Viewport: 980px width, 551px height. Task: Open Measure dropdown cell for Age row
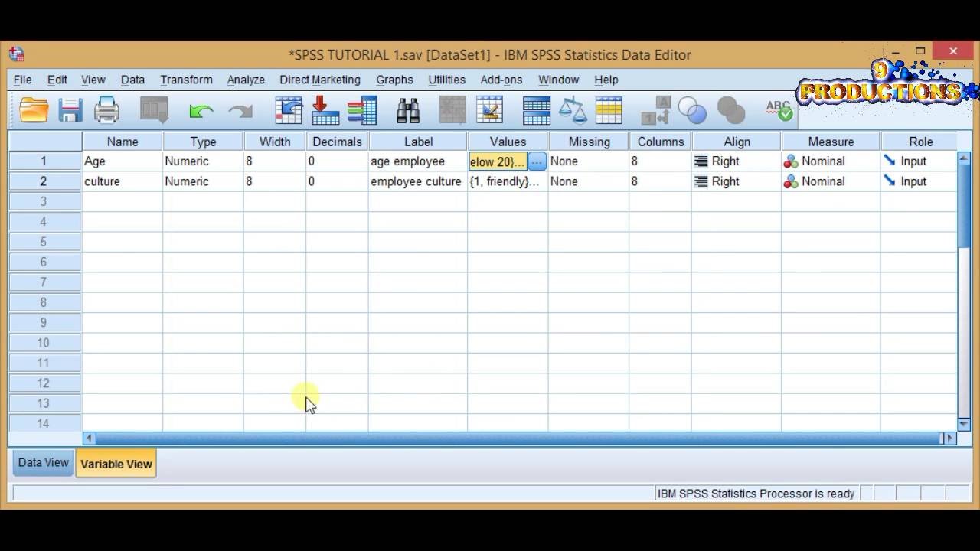coord(831,161)
